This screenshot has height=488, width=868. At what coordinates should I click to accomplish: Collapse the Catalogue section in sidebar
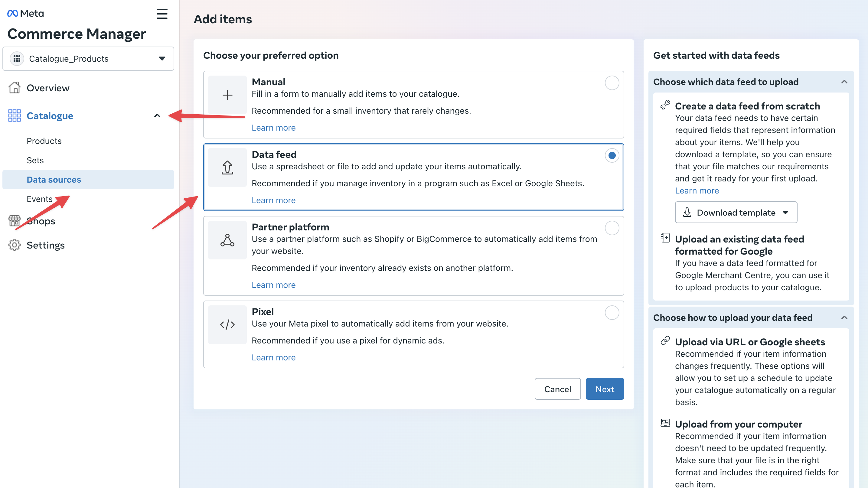coord(157,115)
